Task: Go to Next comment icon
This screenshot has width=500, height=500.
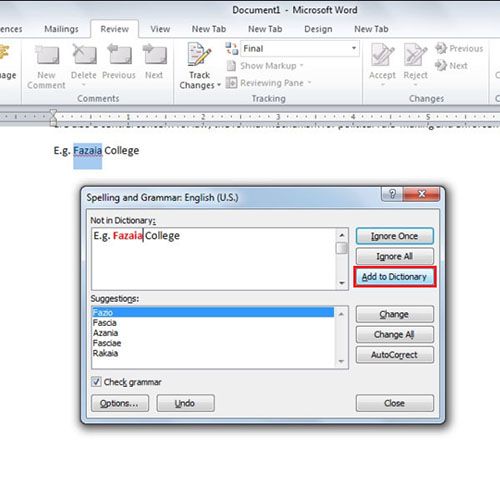Action: (x=155, y=54)
